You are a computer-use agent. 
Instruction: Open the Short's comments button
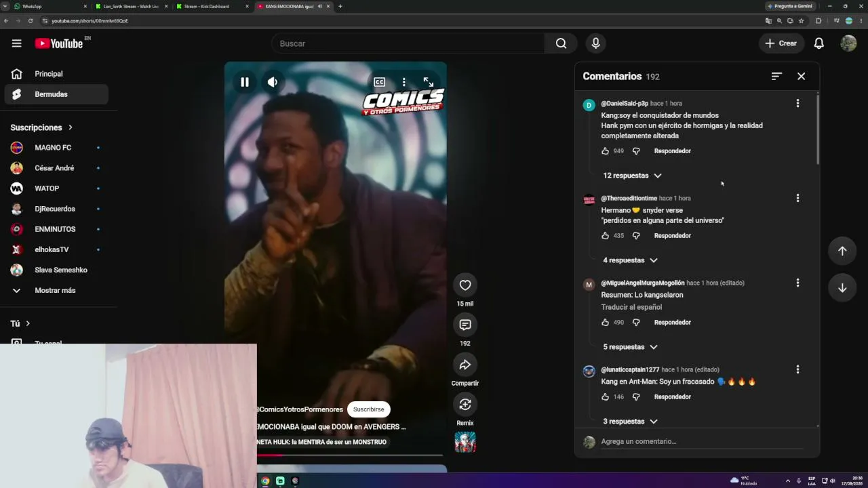click(x=465, y=325)
